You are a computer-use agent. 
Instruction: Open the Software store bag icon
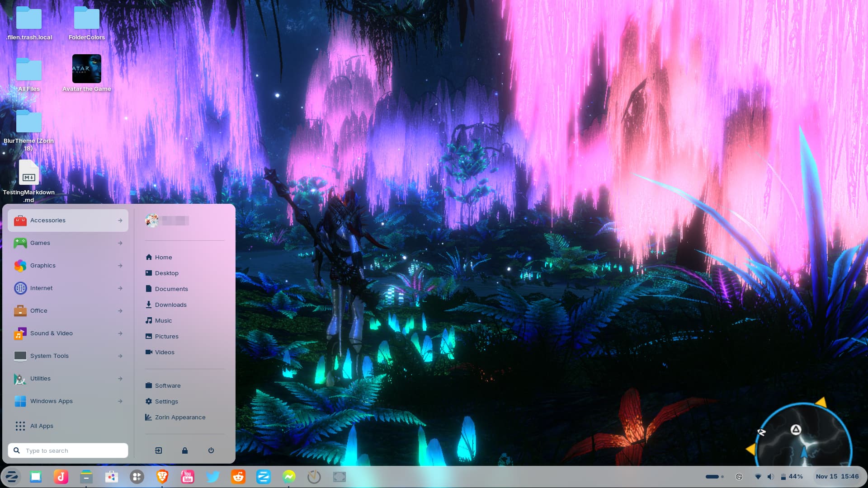(x=112, y=477)
